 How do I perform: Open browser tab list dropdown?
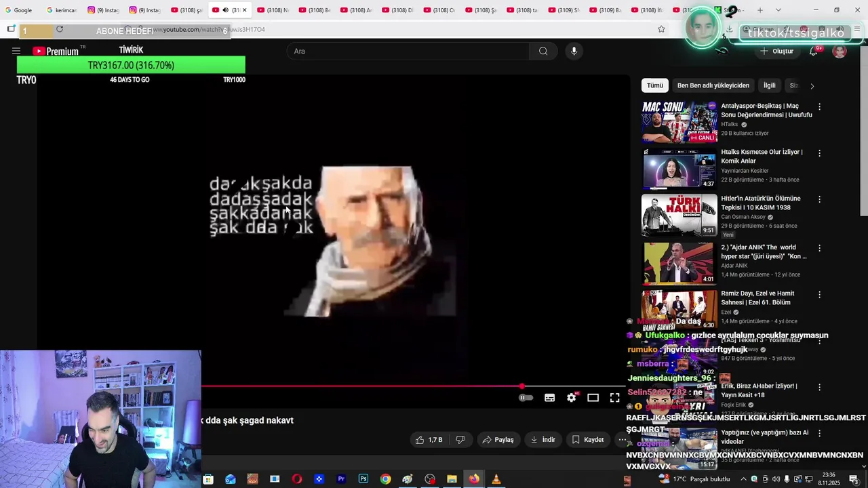tap(778, 10)
